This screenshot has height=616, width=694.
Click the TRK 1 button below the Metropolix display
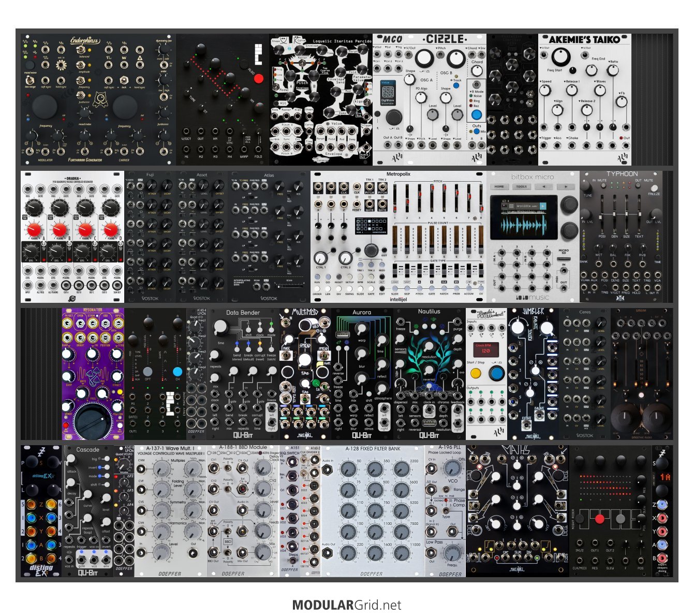[x=360, y=265]
